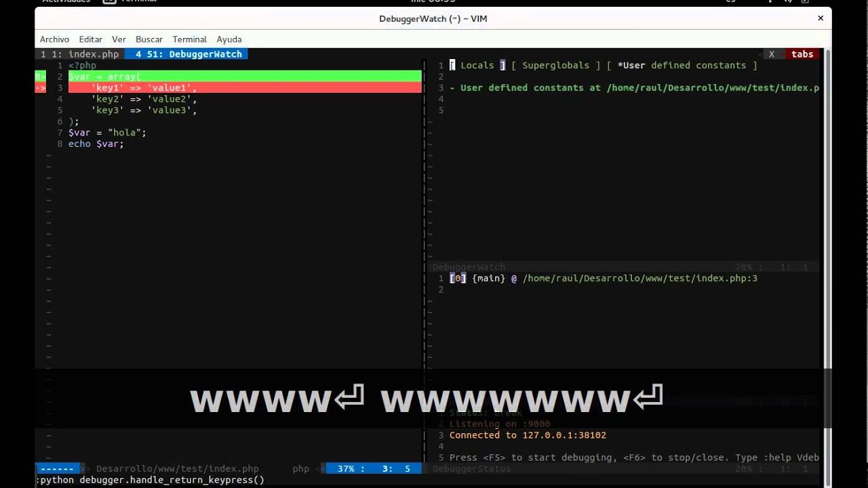This screenshot has height=488, width=868.
Task: Click the 'key1' => 'value1' line
Action: (x=245, y=87)
